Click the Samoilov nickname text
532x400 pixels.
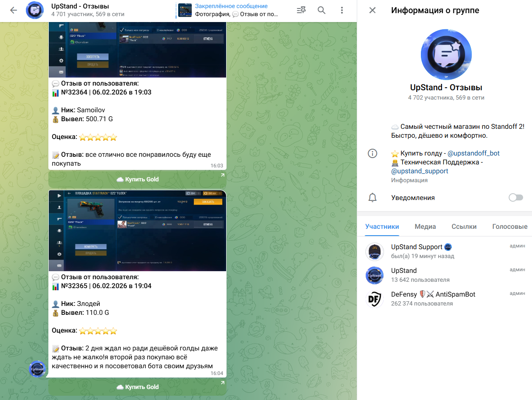(x=91, y=110)
